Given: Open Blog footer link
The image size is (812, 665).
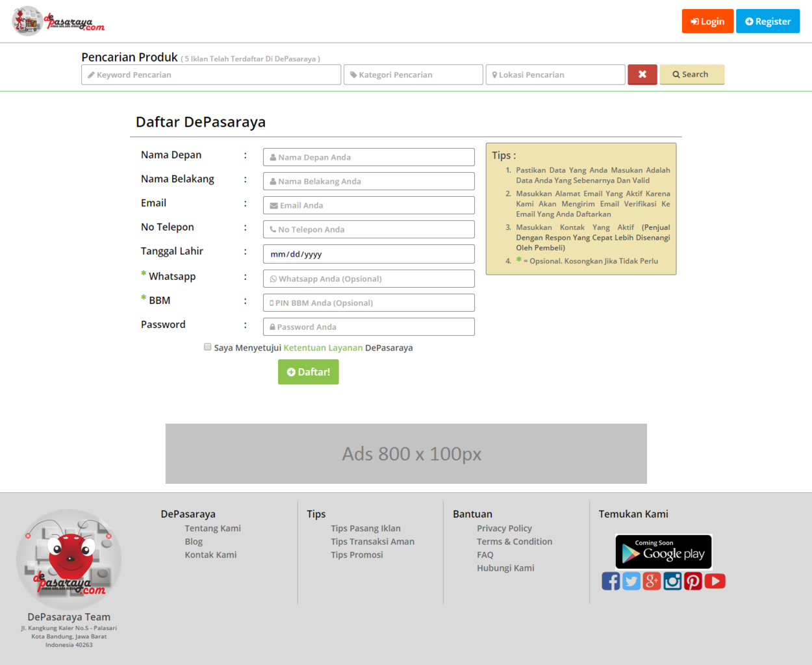Looking at the screenshot, I should (x=194, y=542).
